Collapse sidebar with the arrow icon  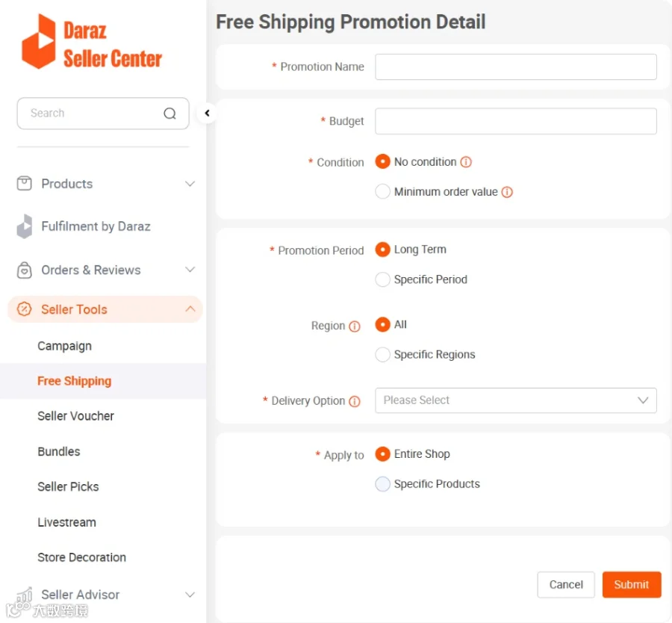pyautogui.click(x=207, y=114)
